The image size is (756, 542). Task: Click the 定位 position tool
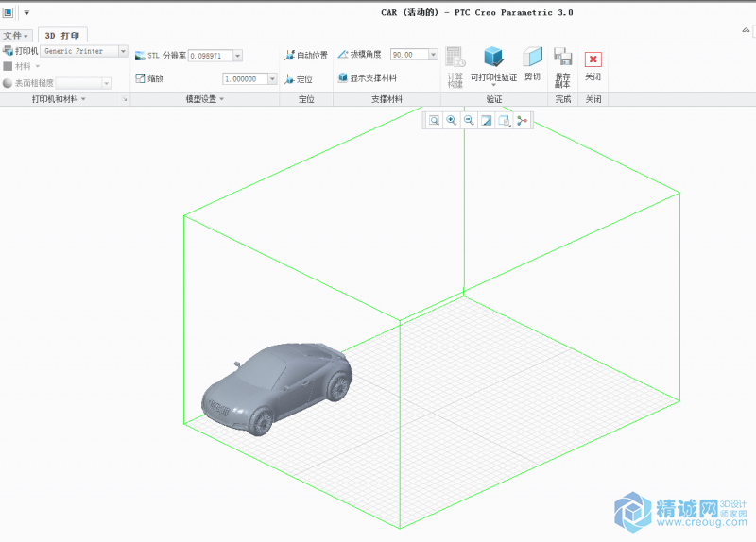pos(299,79)
